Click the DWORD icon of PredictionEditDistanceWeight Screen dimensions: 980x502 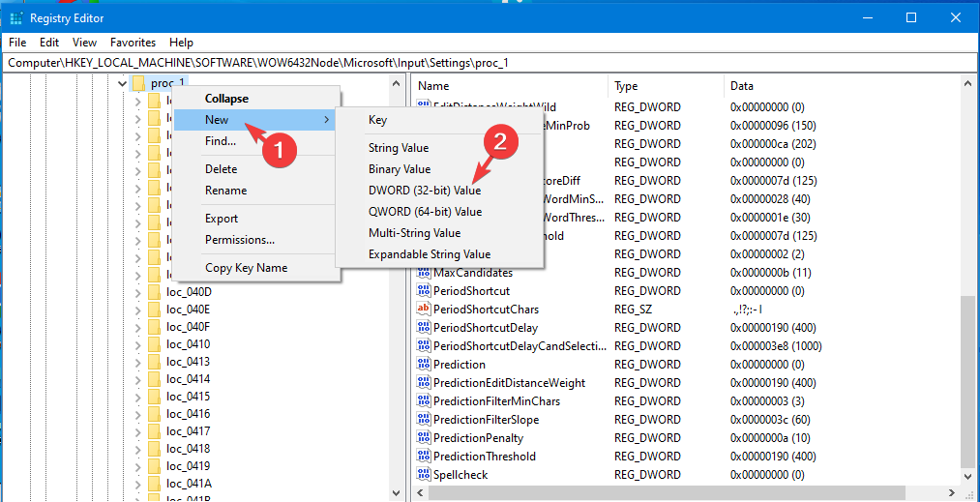[x=424, y=383]
